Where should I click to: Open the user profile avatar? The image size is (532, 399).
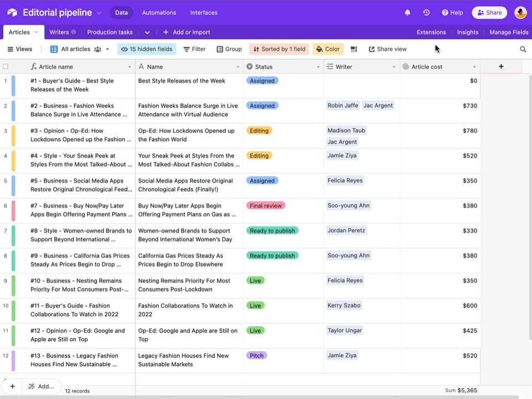[520, 13]
